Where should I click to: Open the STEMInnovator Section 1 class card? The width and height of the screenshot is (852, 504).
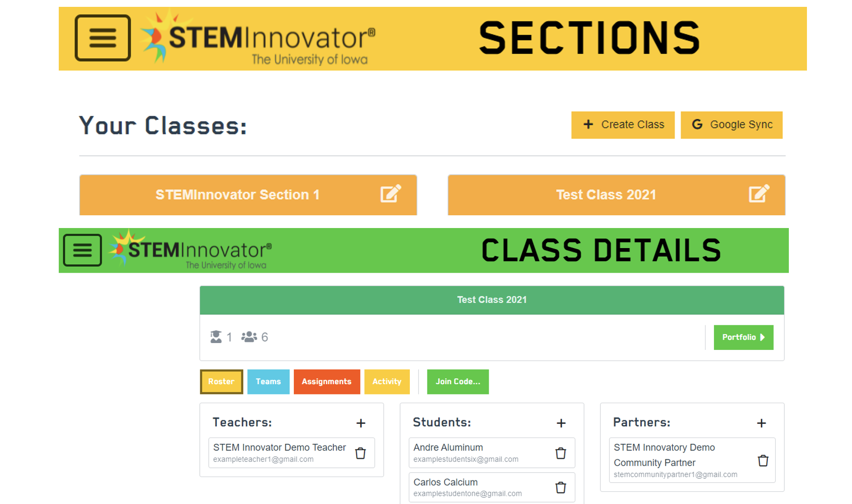(237, 195)
